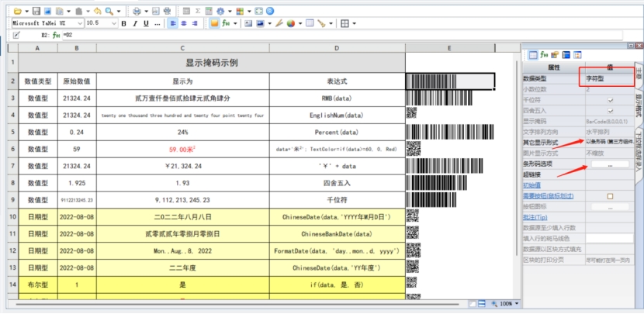The image size is (644, 314).
Task: Click the broom clear-format icon
Action: (321, 23)
